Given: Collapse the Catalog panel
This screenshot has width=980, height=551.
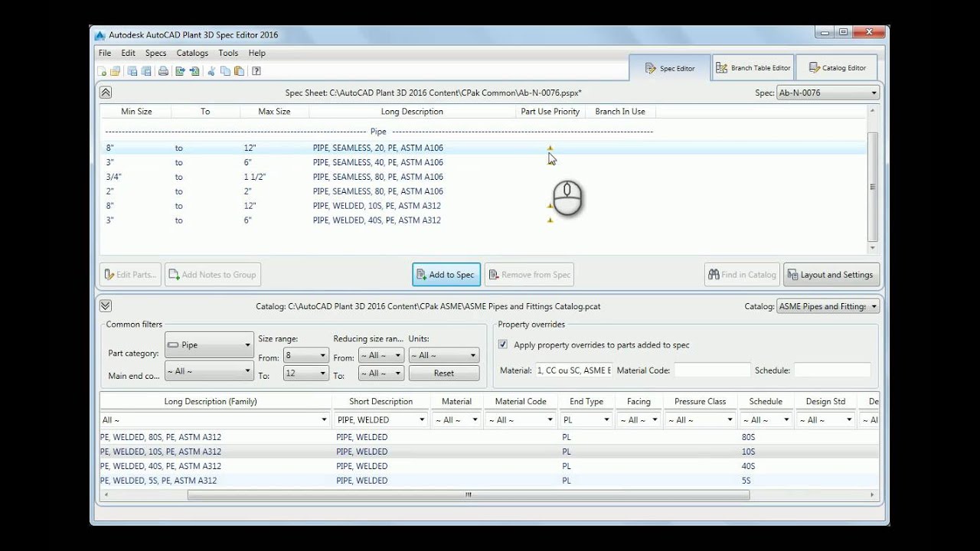Looking at the screenshot, I should click(106, 306).
